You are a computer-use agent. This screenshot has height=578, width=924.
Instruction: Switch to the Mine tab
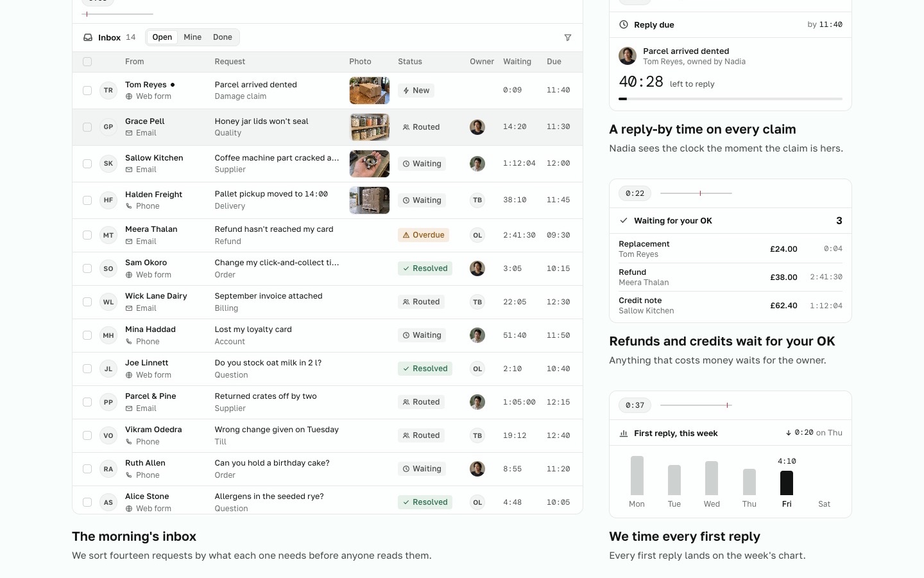193,37
